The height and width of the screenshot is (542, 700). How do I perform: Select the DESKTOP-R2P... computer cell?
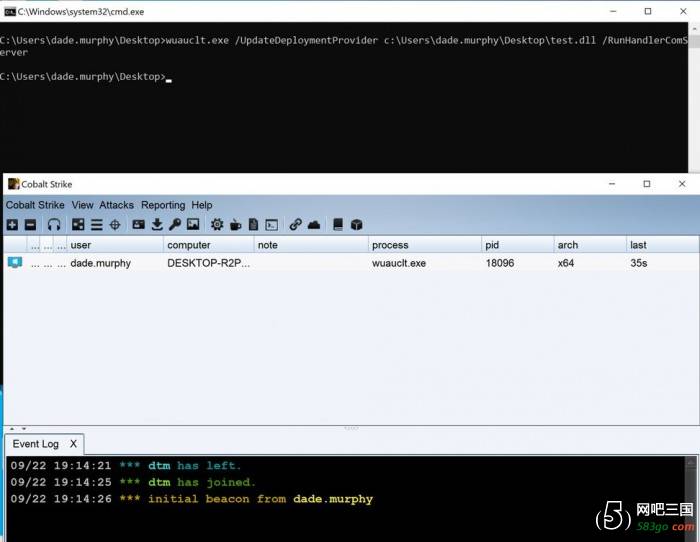[208, 263]
